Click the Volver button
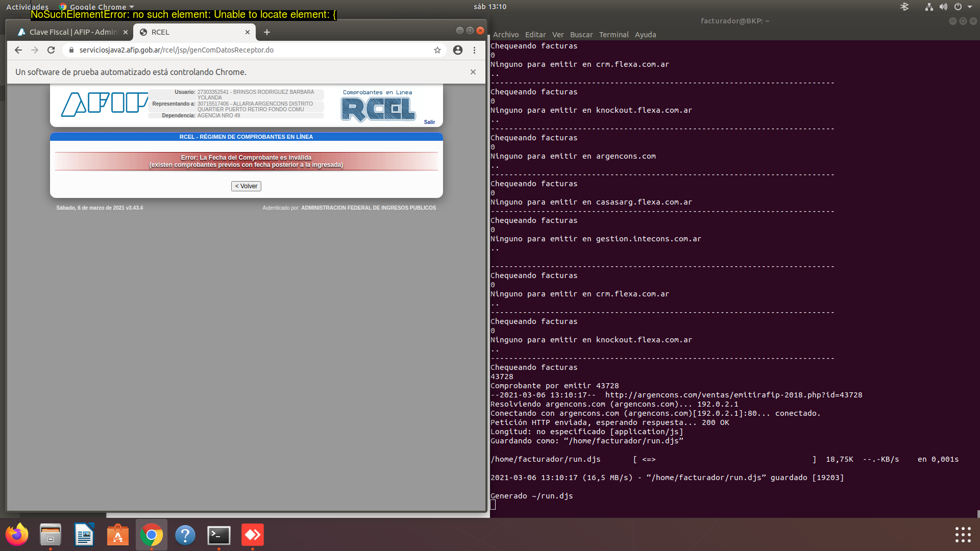 coord(246,186)
